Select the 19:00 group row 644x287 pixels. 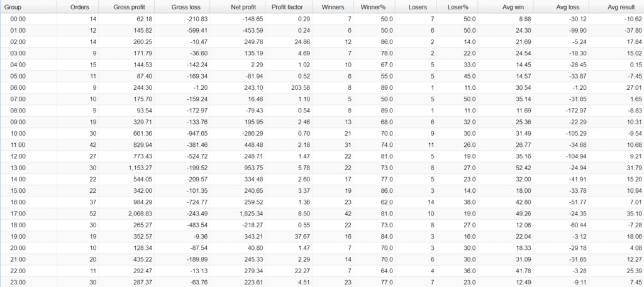point(322,237)
